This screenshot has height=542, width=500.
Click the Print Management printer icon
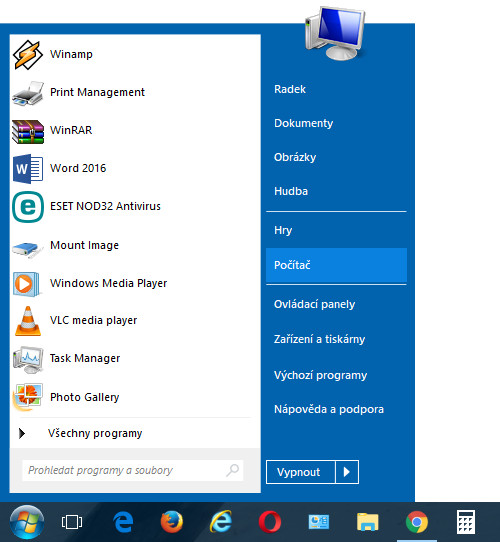28,93
